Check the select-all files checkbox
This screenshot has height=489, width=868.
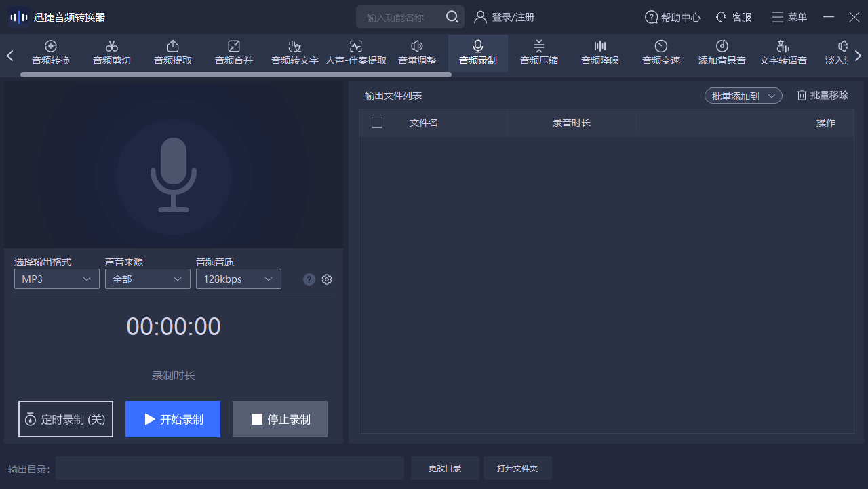pyautogui.click(x=378, y=122)
